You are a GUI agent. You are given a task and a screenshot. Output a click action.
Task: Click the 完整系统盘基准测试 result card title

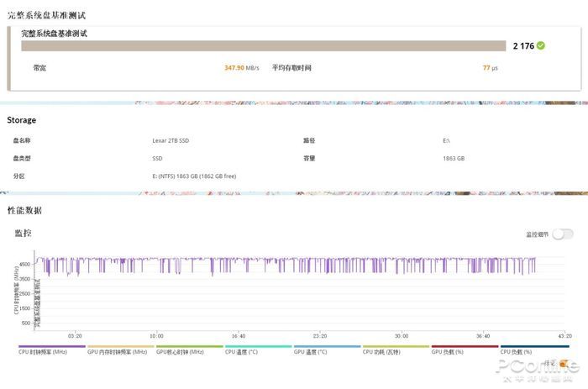click(x=54, y=34)
